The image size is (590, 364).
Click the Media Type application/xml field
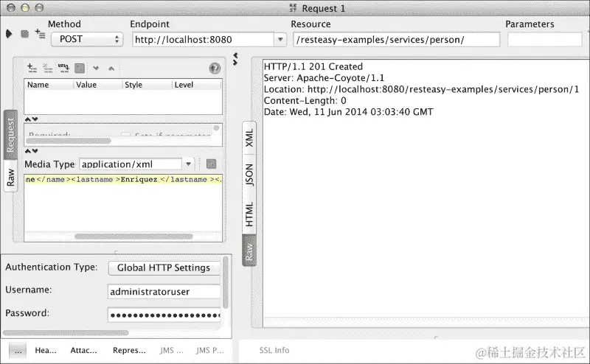[131, 164]
